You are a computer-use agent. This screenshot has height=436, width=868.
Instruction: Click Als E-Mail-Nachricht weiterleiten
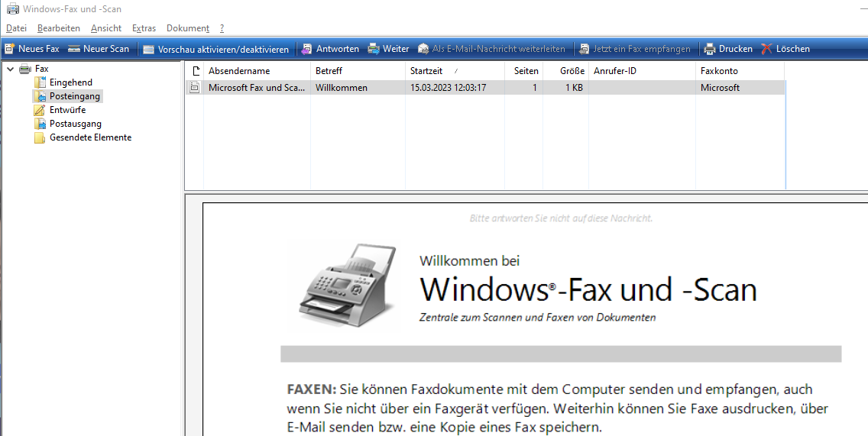click(491, 49)
